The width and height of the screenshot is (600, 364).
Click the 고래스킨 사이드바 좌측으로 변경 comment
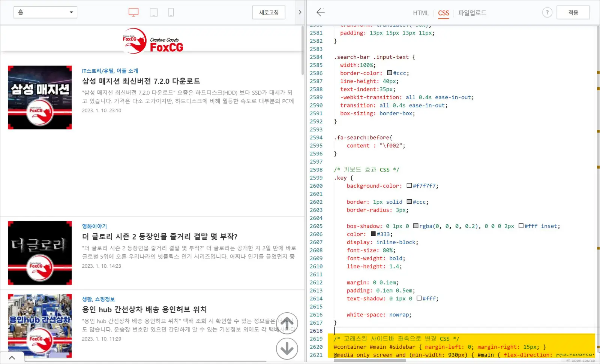click(396, 339)
